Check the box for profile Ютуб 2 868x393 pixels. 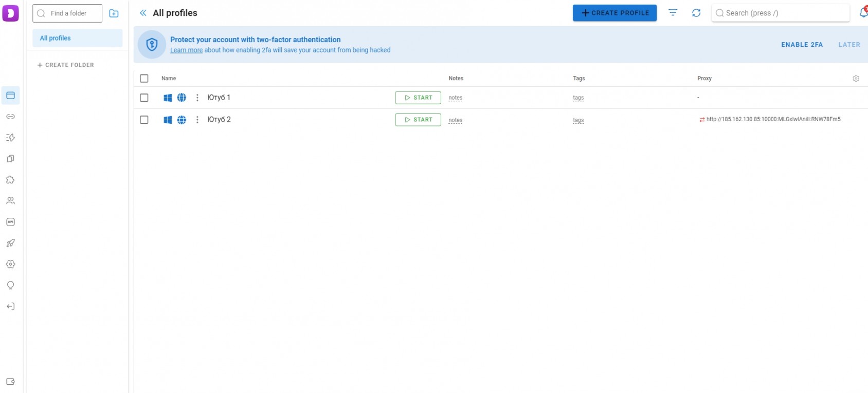pos(144,120)
